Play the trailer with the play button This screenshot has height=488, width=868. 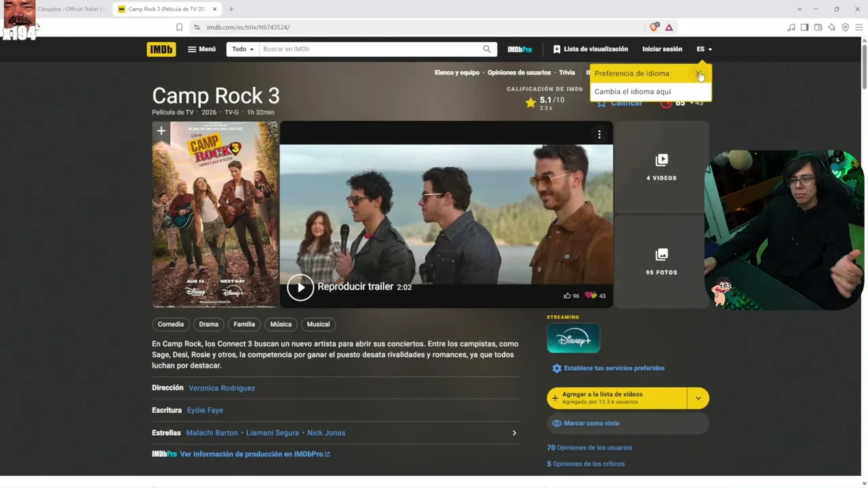coord(300,287)
